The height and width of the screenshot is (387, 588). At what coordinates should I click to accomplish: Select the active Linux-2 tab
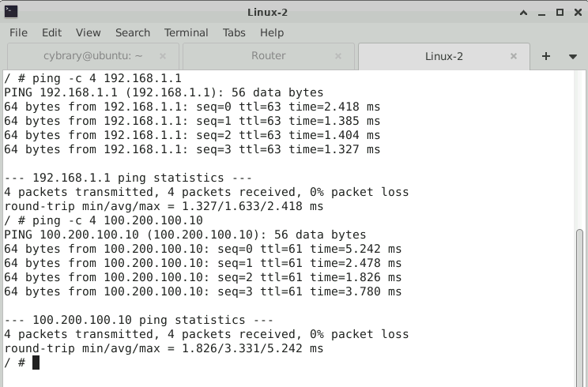click(443, 56)
